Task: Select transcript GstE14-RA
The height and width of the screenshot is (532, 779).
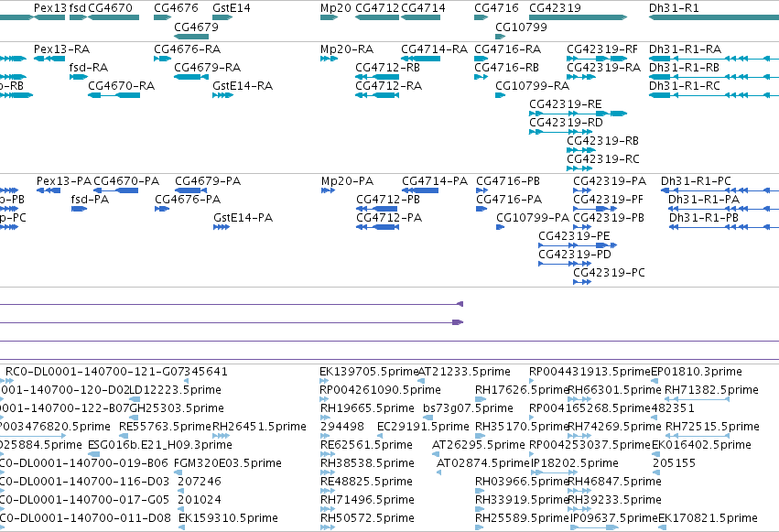Action: [243, 86]
